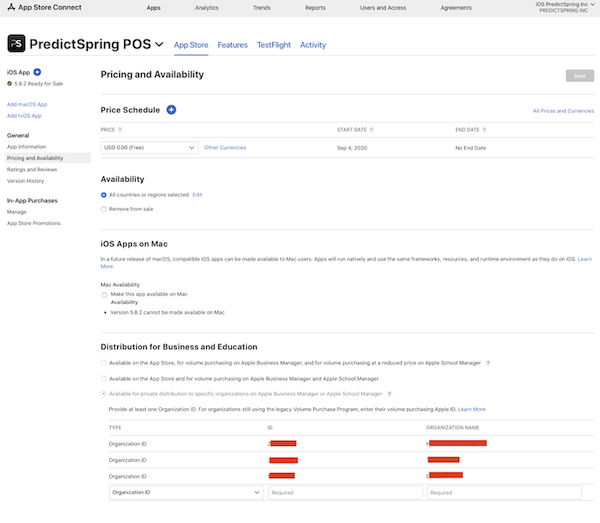Select the Remove from sale radio button

(x=104, y=209)
